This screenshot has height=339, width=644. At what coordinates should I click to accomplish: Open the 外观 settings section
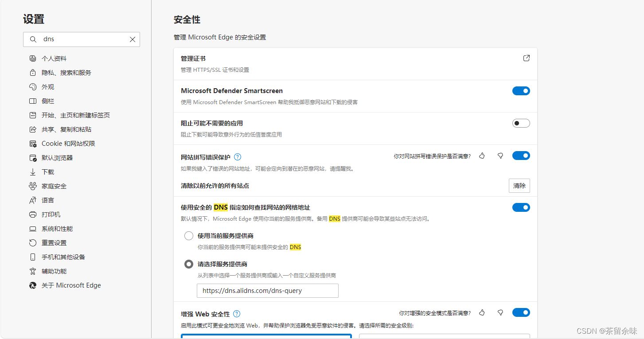[48, 87]
